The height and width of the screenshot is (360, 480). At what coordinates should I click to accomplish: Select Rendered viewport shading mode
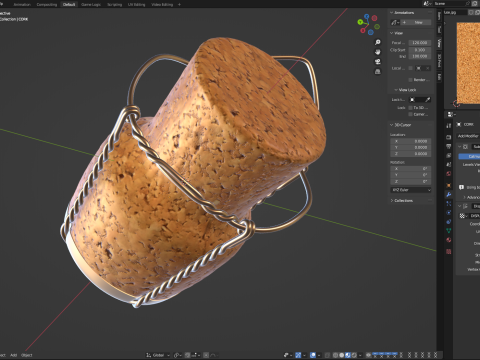pos(354,355)
